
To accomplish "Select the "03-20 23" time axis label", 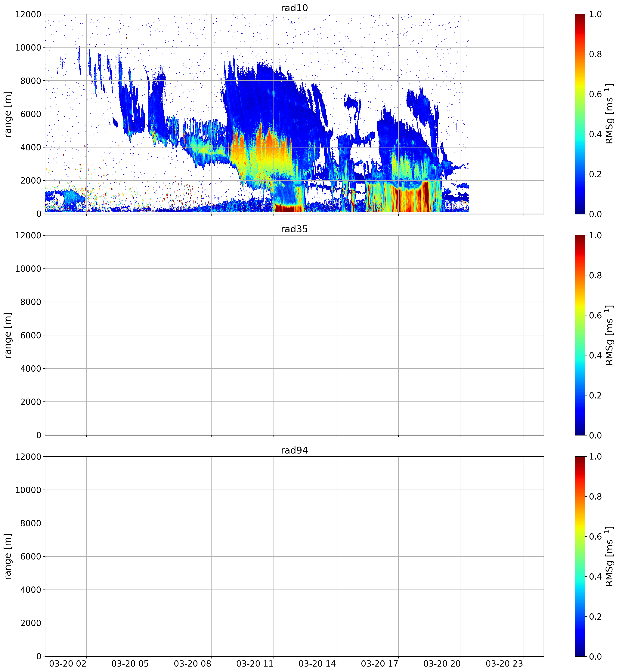I will tap(504, 664).
